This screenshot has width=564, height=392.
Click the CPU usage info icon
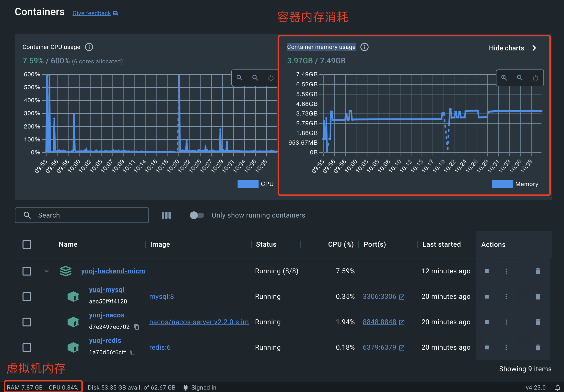89,47
